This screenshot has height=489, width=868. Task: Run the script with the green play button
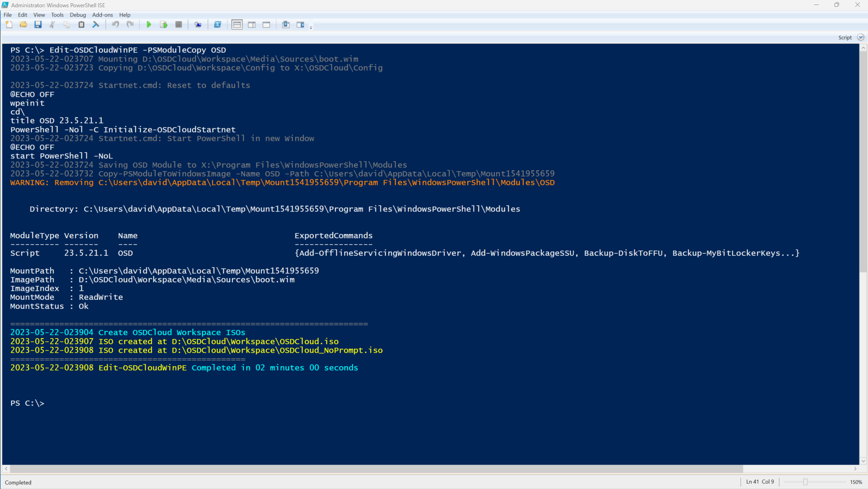(149, 25)
